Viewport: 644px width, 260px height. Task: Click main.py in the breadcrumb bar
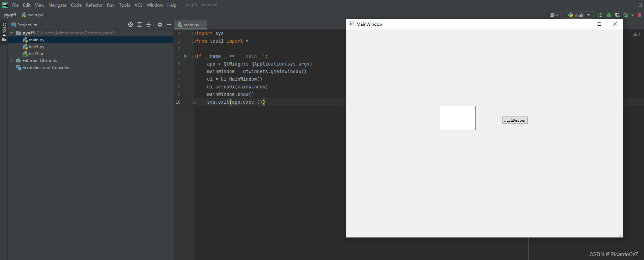(x=32, y=15)
